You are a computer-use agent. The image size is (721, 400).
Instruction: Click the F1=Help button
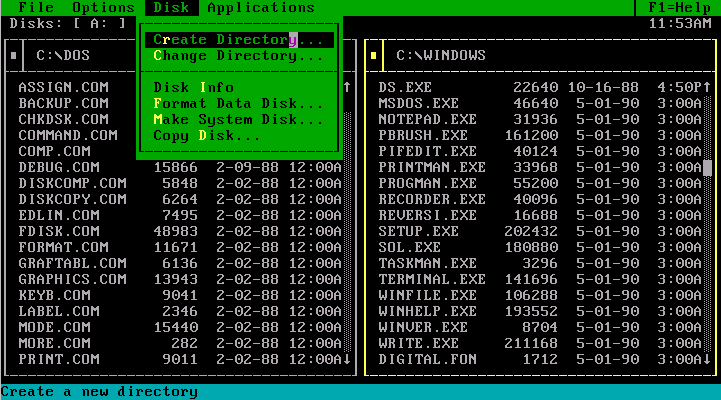tap(679, 7)
